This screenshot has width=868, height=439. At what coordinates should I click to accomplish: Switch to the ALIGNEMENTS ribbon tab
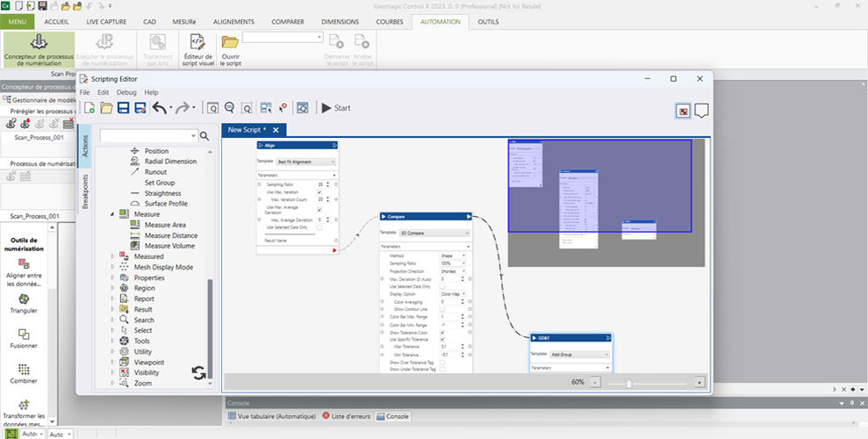pos(233,22)
